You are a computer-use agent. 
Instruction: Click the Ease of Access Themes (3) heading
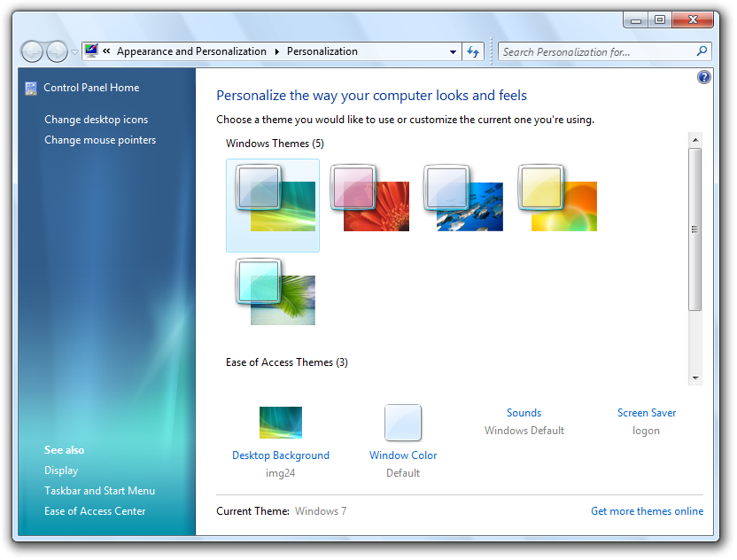(x=287, y=362)
